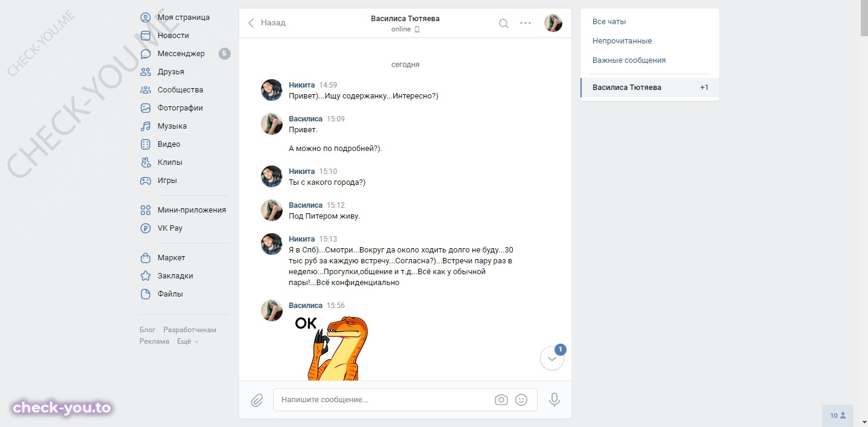Open the Клипы clips icon

pyautogui.click(x=146, y=162)
